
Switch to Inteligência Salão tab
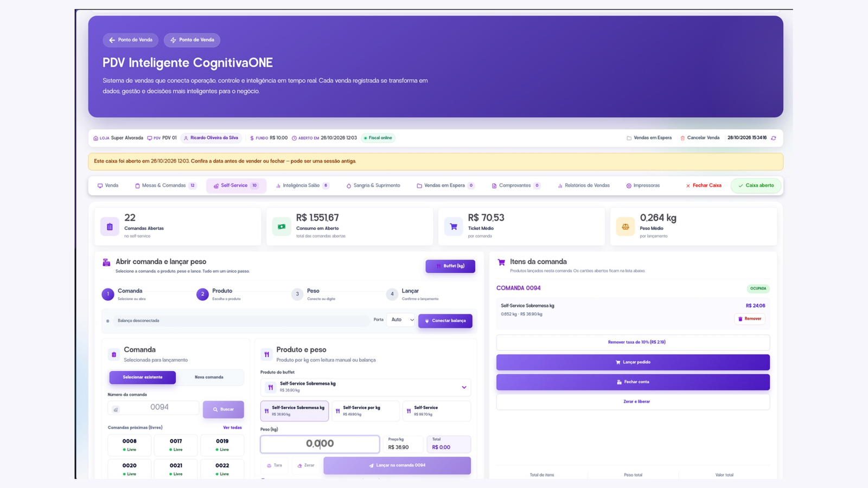303,185
